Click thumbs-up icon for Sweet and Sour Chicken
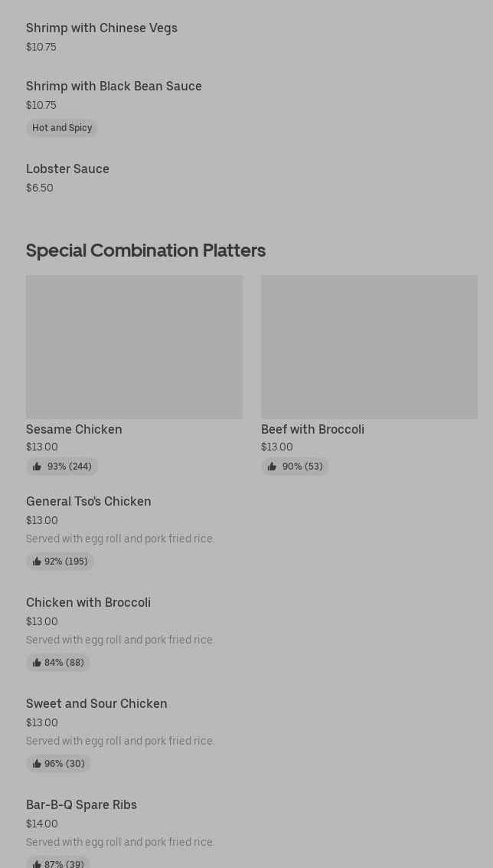Viewport: 493px width, 868px height. [37, 764]
